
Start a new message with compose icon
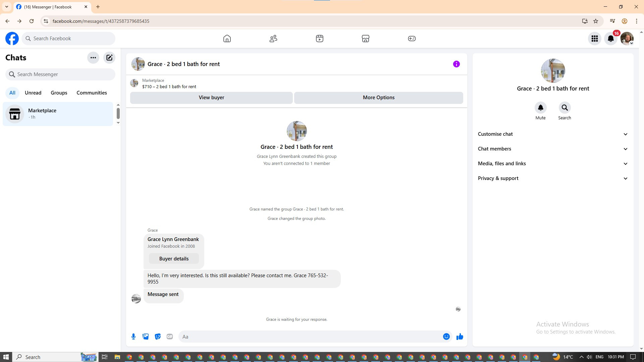[x=109, y=58]
